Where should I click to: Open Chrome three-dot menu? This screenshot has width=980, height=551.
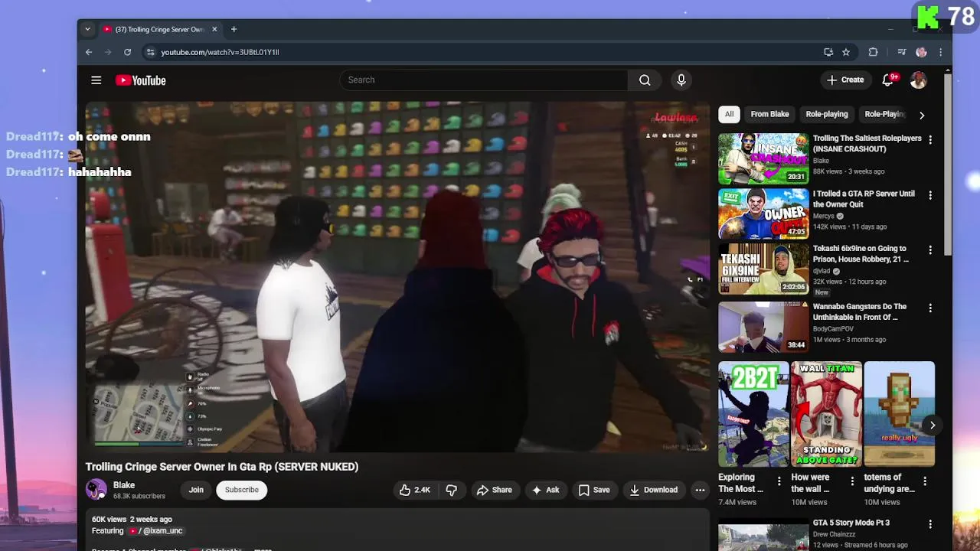point(940,52)
